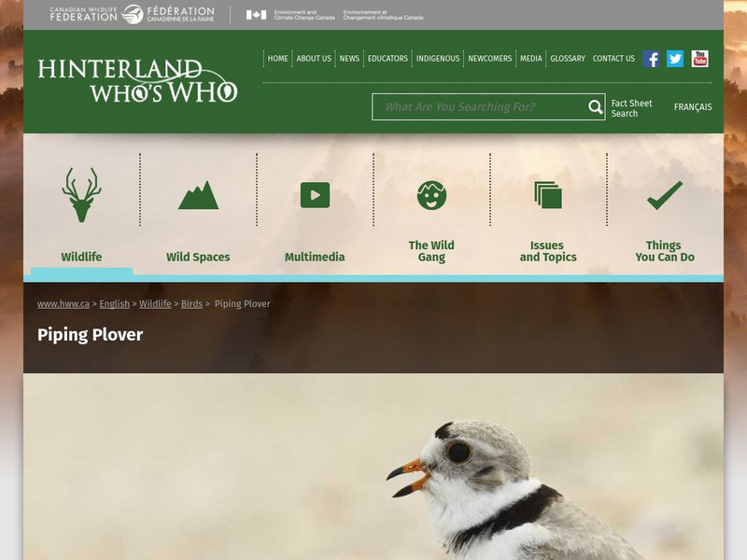747x560 pixels.
Task: Follow the Birds breadcrumb link
Action: pos(191,304)
